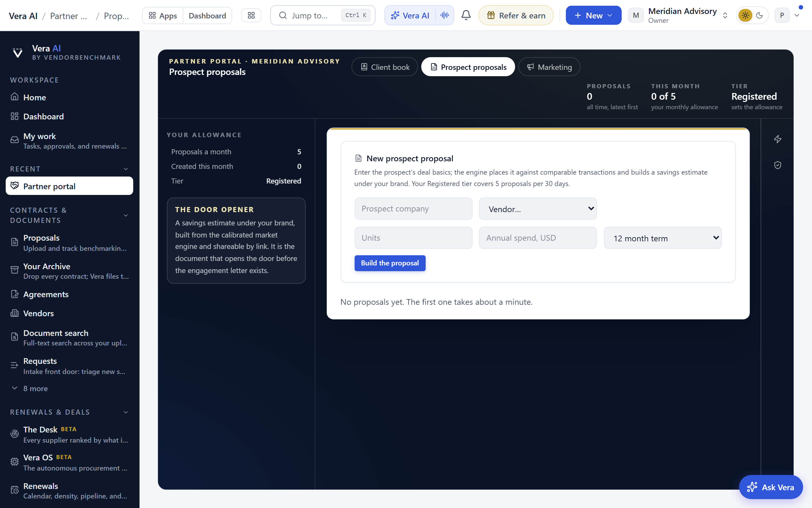The height and width of the screenshot is (508, 812).
Task: Switch to the Client book tab
Action: coord(384,67)
